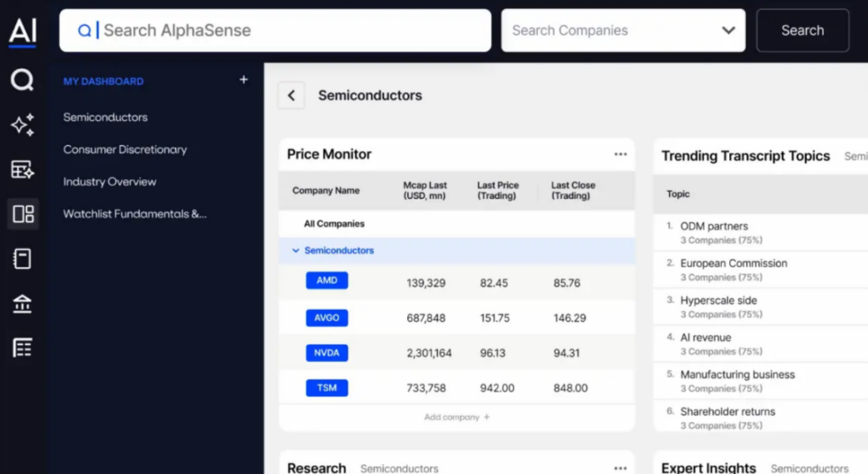Viewport: 868px width, 474px height.
Task: Open the notebook icon in left sidebar
Action: point(22,258)
